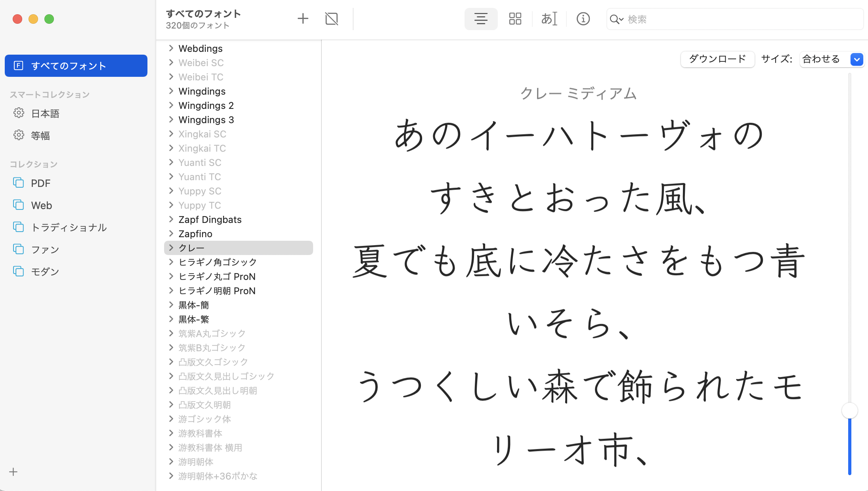Click the PDF collection icon
The height and width of the screenshot is (491, 868).
click(19, 183)
